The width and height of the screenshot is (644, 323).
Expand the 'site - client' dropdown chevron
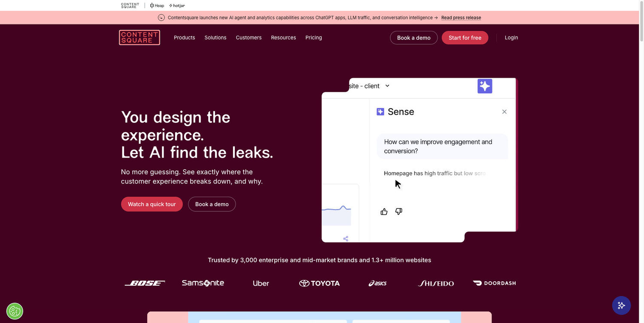click(387, 86)
